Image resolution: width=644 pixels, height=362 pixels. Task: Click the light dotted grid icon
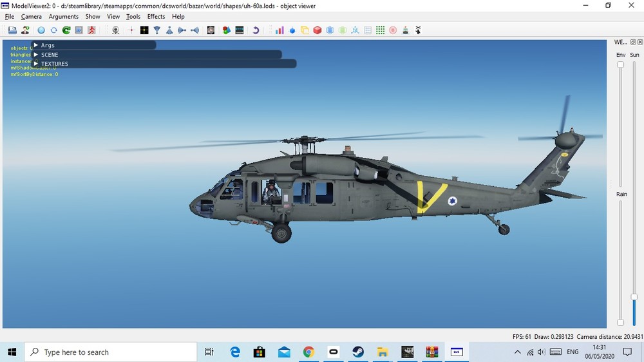[368, 30]
